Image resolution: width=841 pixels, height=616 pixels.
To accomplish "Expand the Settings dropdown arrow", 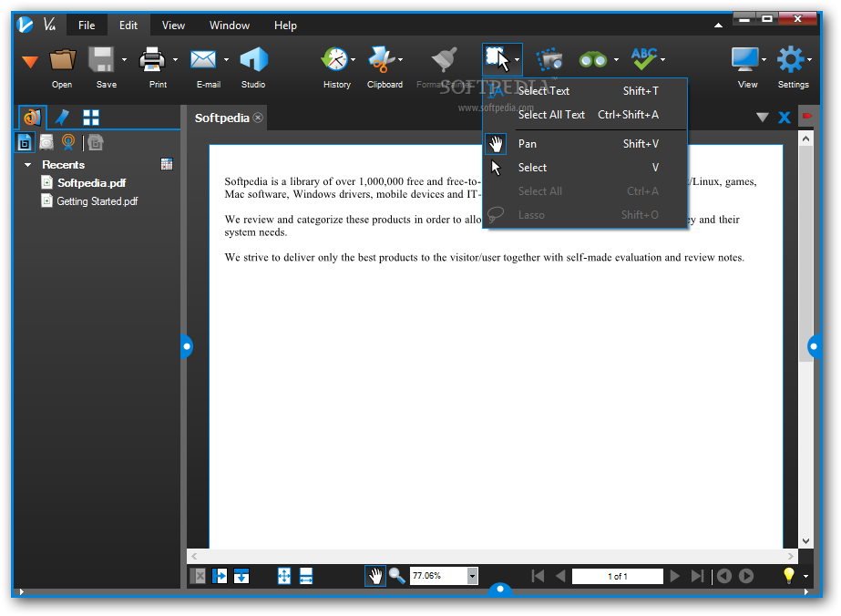I will point(809,59).
